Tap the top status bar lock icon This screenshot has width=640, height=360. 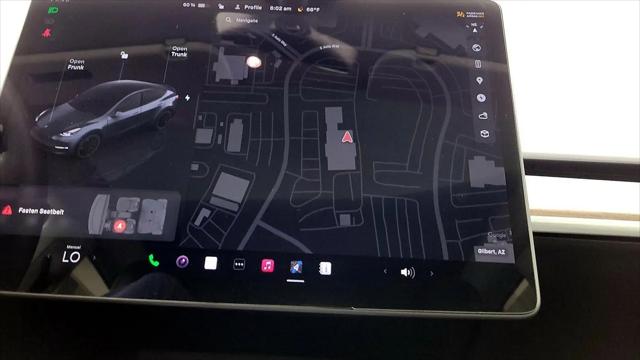pyautogui.click(x=221, y=6)
